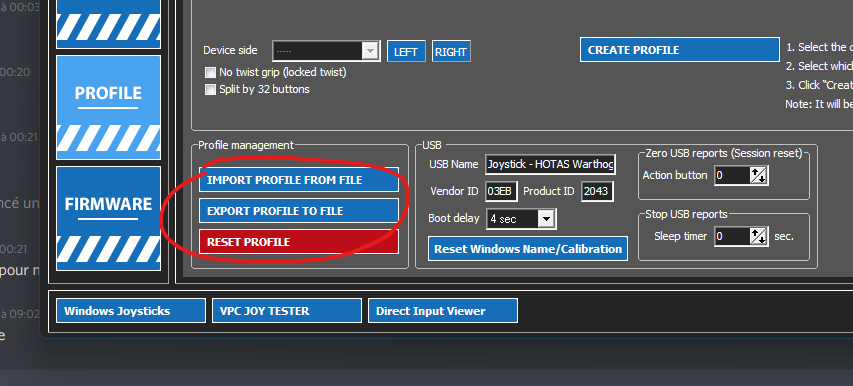Click the LEFT device side button

(x=406, y=52)
